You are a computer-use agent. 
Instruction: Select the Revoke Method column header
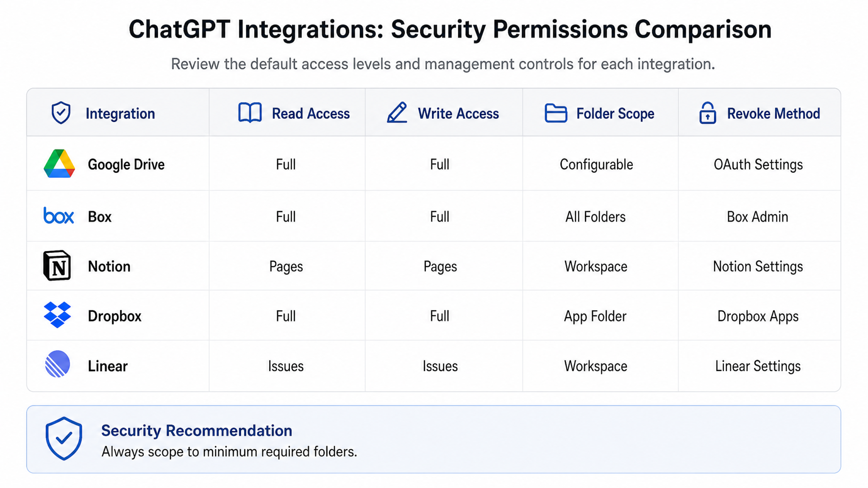[759, 113]
